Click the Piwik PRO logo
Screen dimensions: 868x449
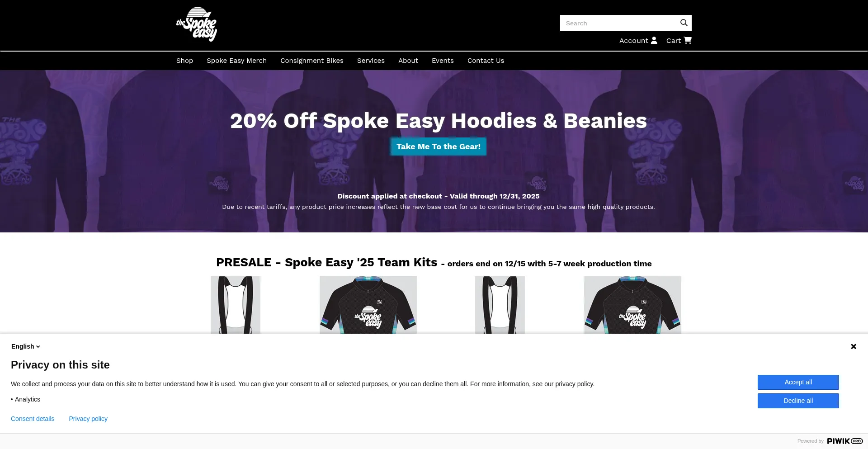tap(845, 441)
